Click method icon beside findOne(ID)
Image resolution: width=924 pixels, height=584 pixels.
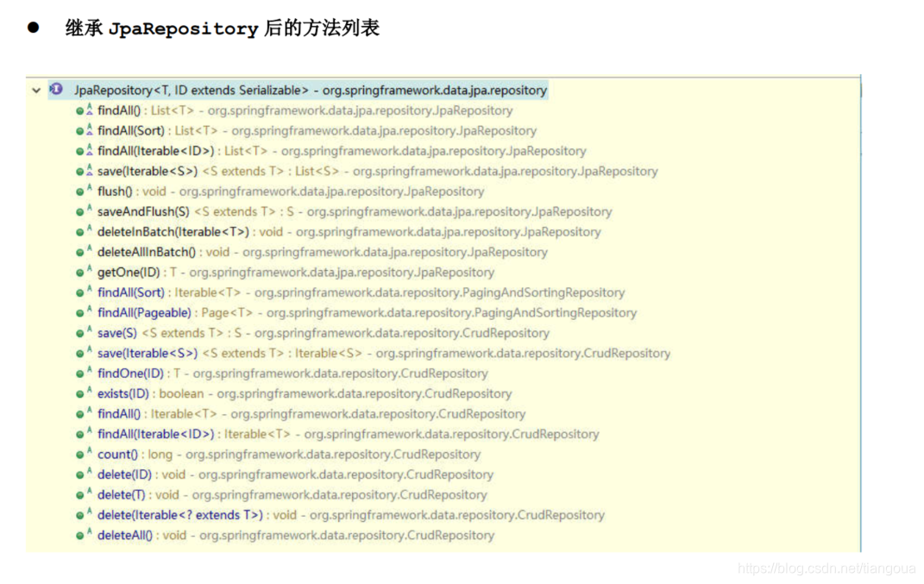[84, 373]
